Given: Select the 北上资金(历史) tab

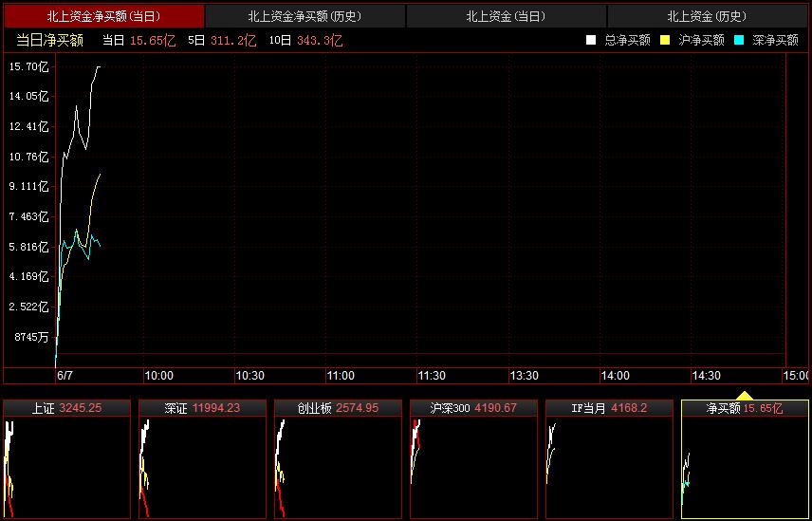Looking at the screenshot, I should click(x=707, y=16).
